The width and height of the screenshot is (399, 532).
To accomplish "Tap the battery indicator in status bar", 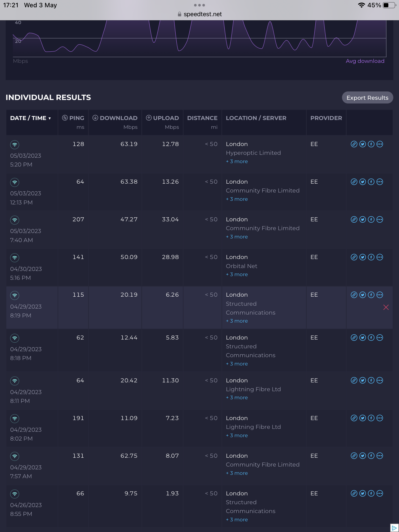I will [389, 5].
